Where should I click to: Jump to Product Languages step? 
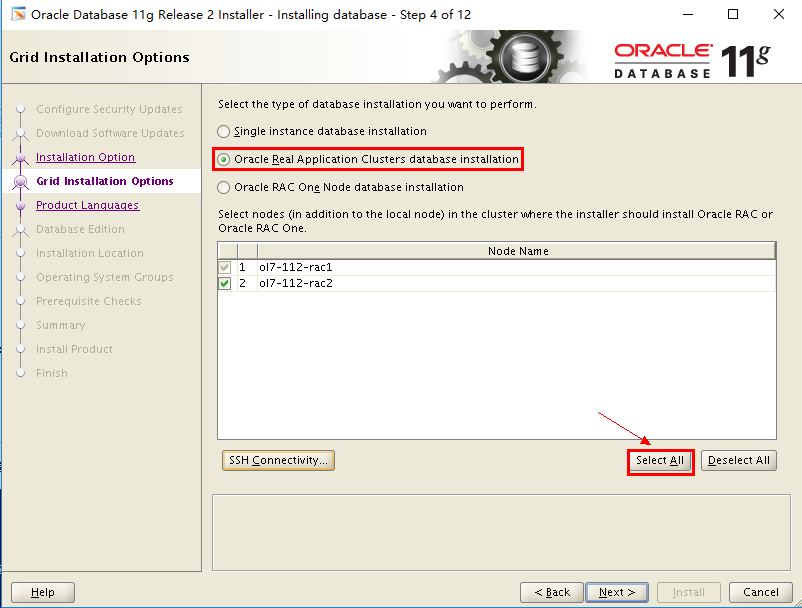(x=87, y=205)
